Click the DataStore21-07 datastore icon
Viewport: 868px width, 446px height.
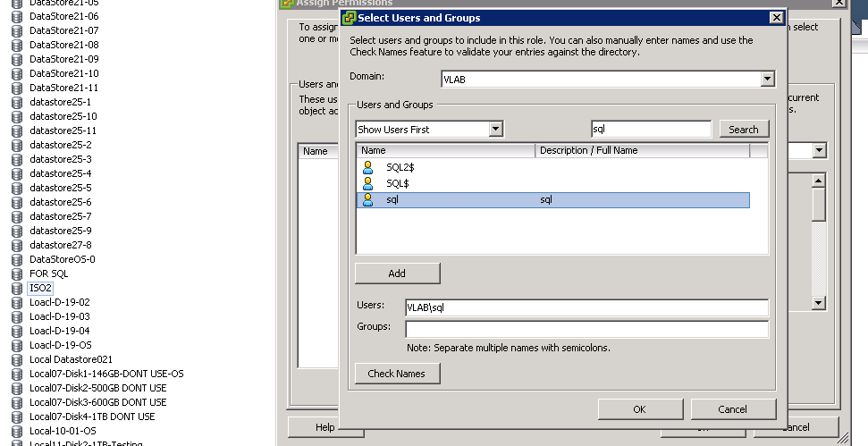tap(17, 30)
